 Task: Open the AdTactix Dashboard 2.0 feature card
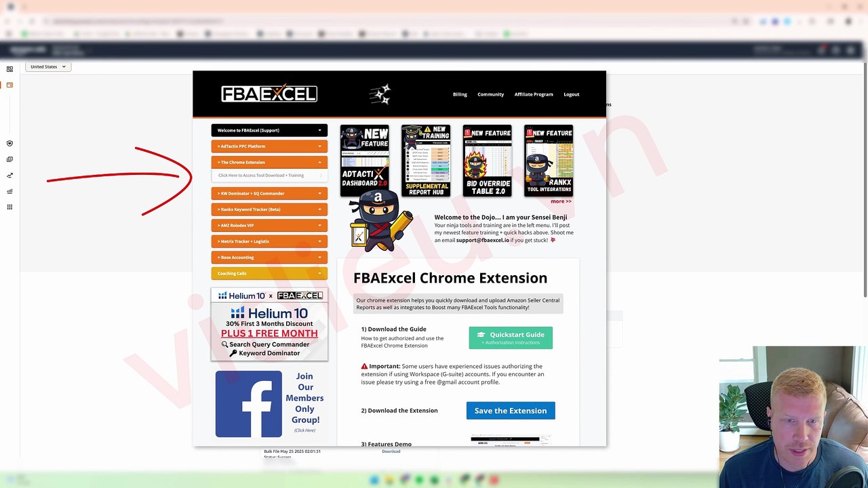(x=365, y=161)
